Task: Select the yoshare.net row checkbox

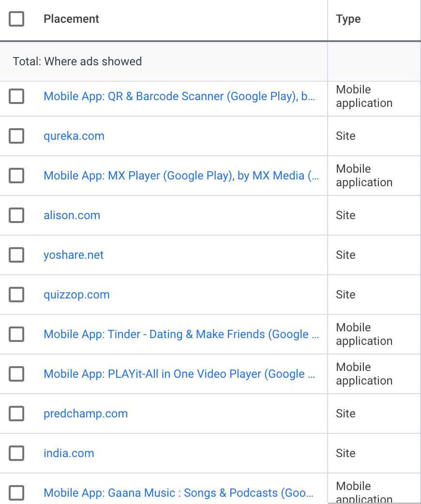Action: tap(16, 255)
